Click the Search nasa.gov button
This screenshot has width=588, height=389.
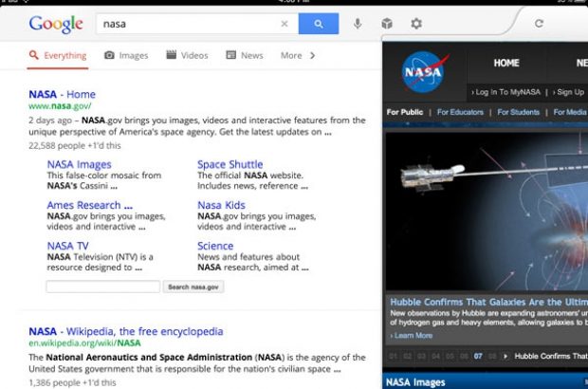pyautogui.click(x=193, y=287)
